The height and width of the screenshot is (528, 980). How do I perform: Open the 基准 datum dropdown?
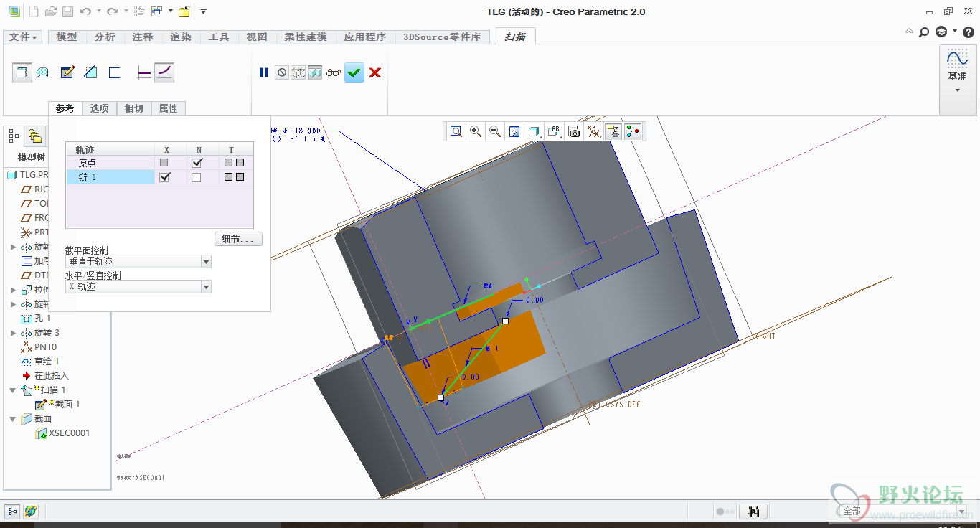click(x=957, y=79)
